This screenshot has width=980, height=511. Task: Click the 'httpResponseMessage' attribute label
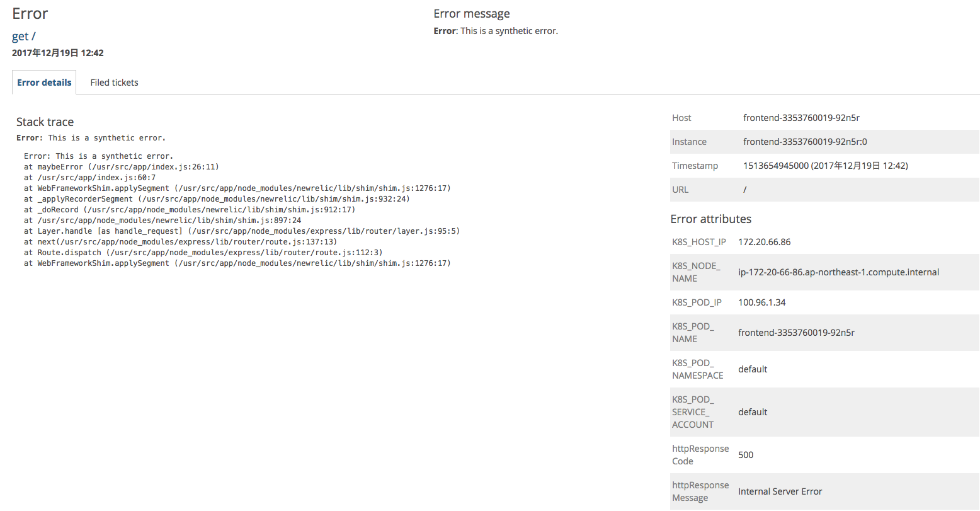[700, 491]
